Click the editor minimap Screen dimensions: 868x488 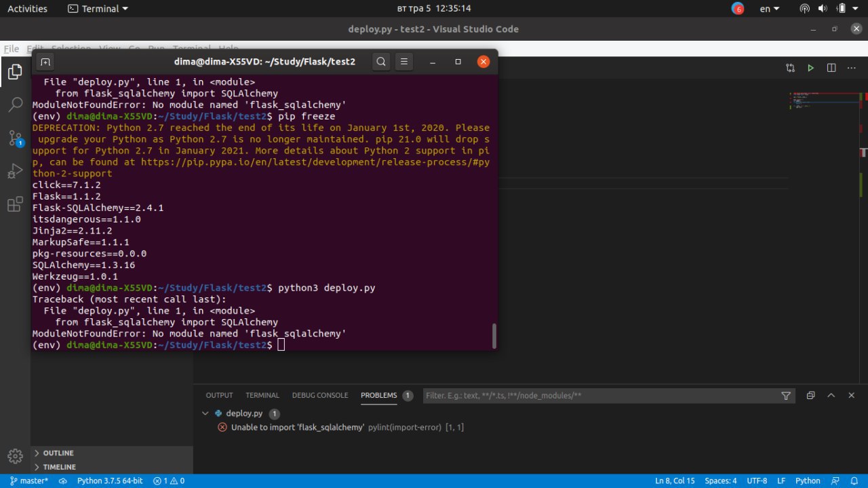click(x=824, y=102)
